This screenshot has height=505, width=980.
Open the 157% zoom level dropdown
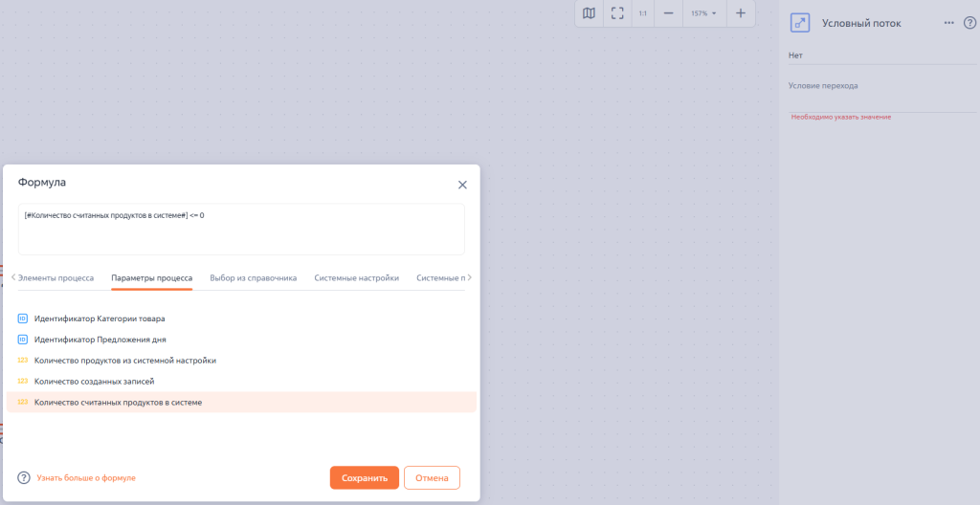click(703, 13)
